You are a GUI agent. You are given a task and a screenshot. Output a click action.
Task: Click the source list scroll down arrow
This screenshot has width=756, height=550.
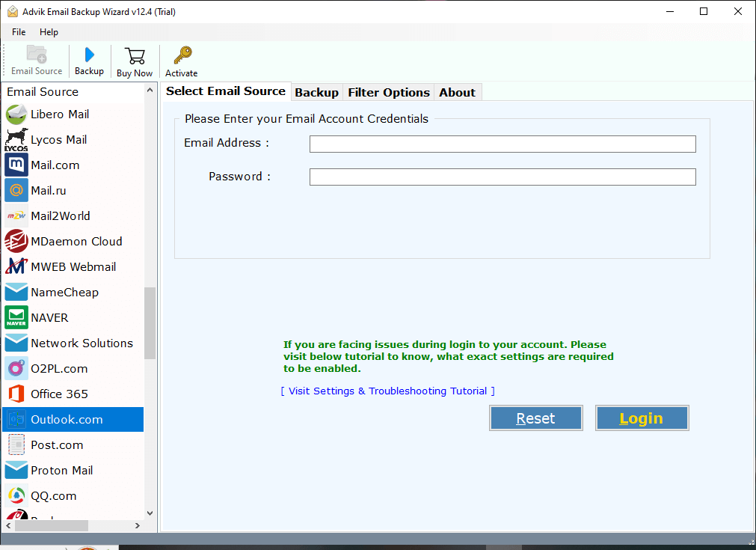150,513
